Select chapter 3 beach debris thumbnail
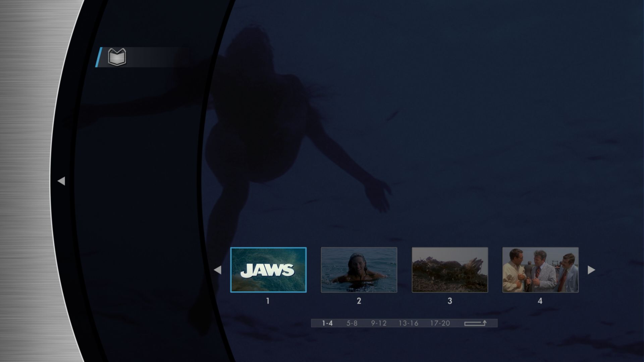The width and height of the screenshot is (644, 362). (450, 270)
